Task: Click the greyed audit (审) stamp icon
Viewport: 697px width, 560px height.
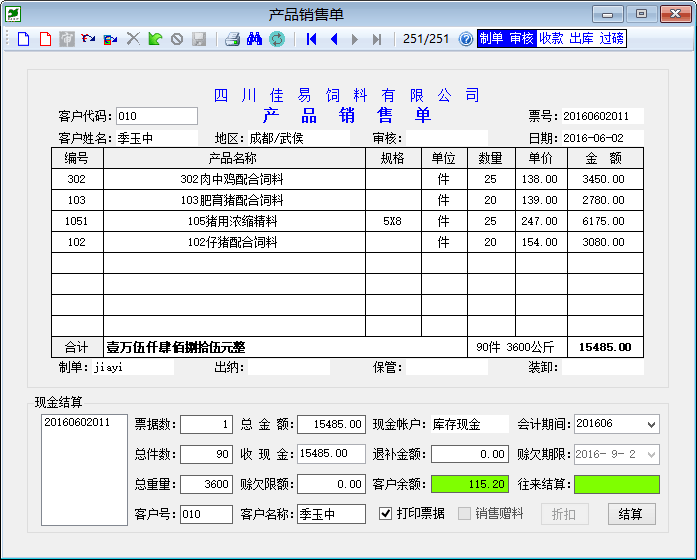Action: click(x=67, y=39)
